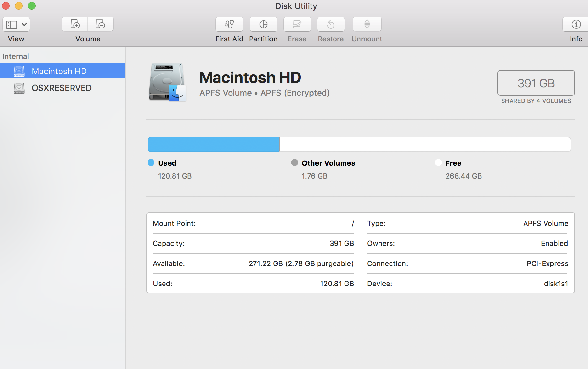This screenshot has width=588, height=369.
Task: Click the Connection PCI-Express value
Action: pyautogui.click(x=548, y=263)
